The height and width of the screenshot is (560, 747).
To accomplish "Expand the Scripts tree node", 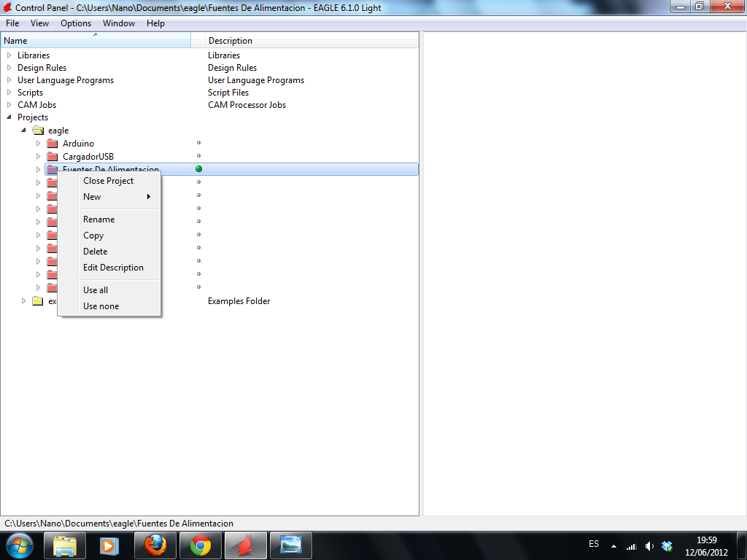I will tap(9, 93).
